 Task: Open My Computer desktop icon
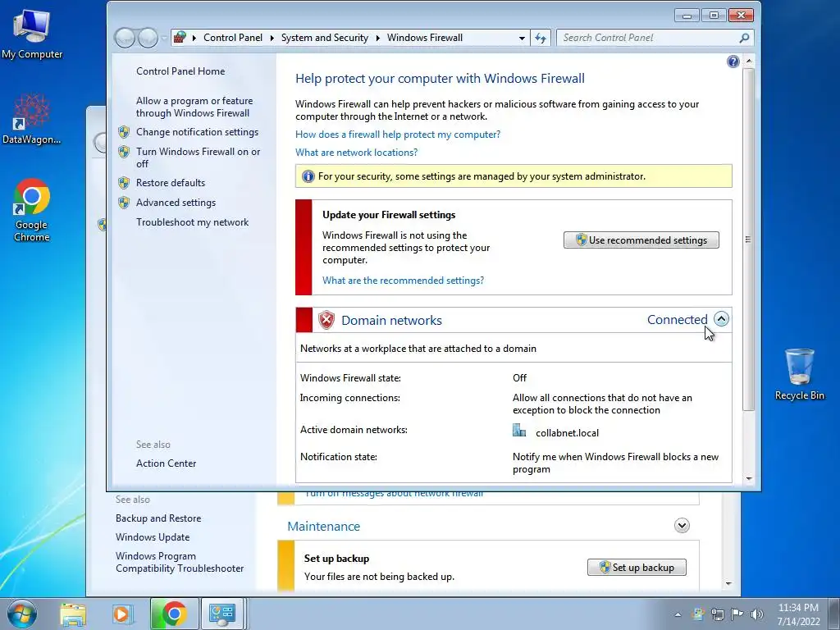32,34
